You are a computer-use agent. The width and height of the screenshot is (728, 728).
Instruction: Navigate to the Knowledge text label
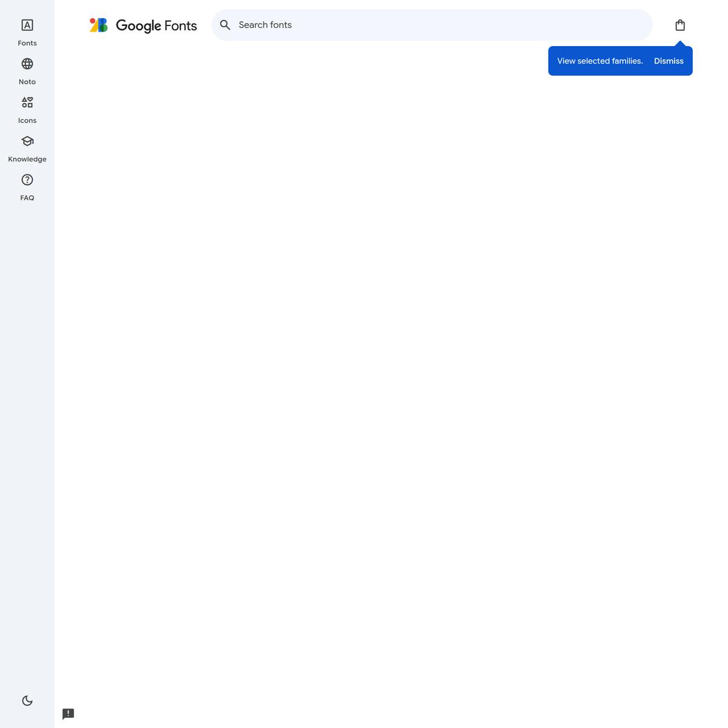[x=27, y=160]
